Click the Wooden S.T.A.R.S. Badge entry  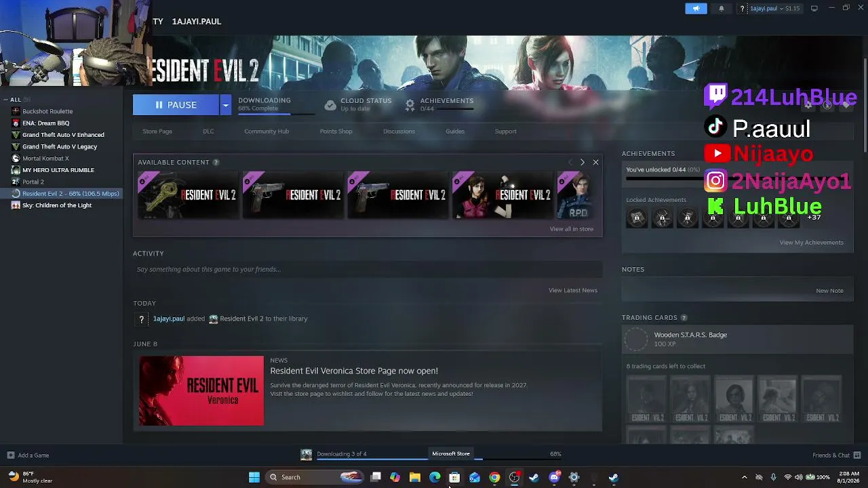737,339
